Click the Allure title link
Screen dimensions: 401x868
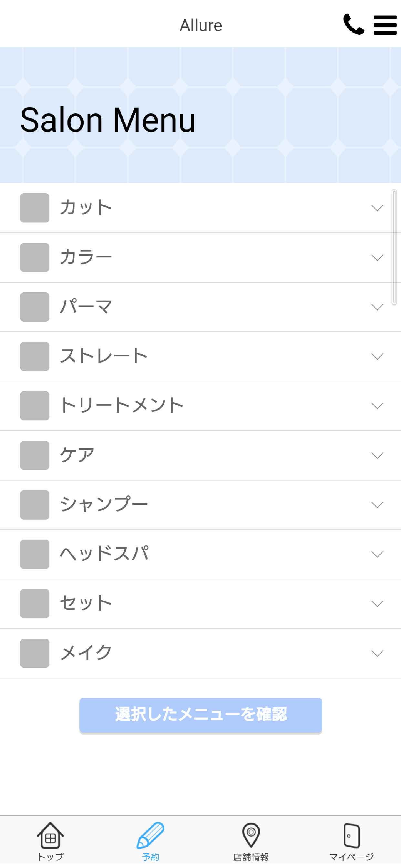click(x=201, y=25)
